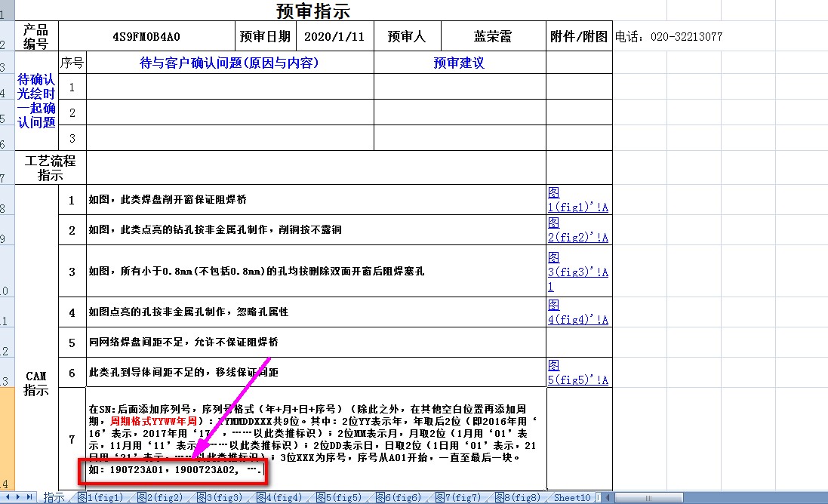Follow the 图5(fig5) hyperlink in row 6
This screenshot has width=828, height=504.
coord(577,373)
